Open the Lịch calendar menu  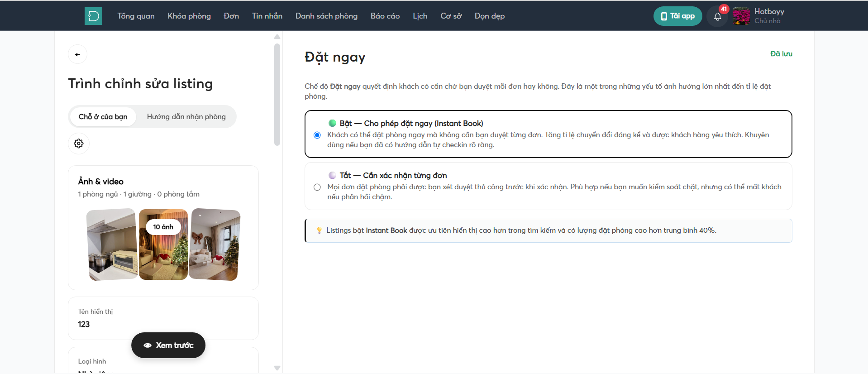(x=420, y=16)
